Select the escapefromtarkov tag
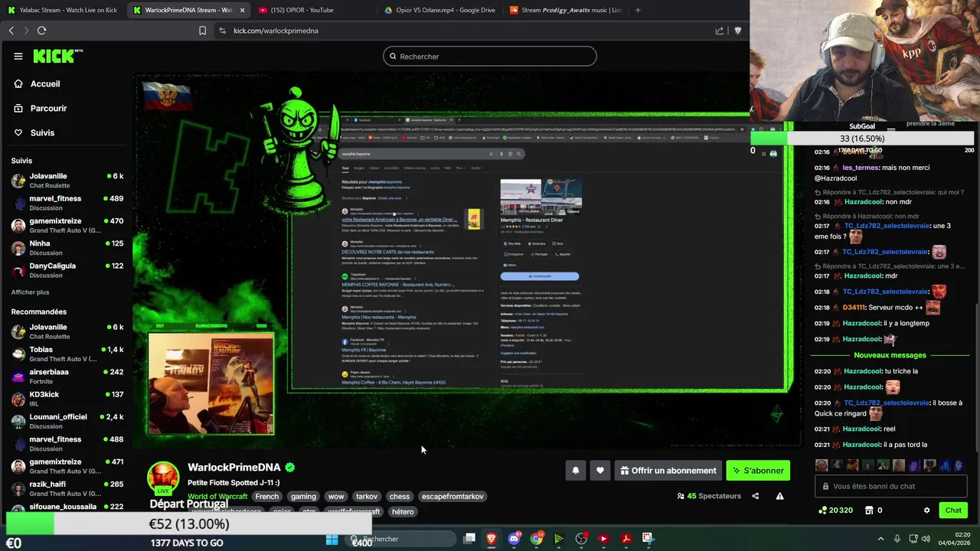Image resolution: width=980 pixels, height=551 pixels. (452, 496)
